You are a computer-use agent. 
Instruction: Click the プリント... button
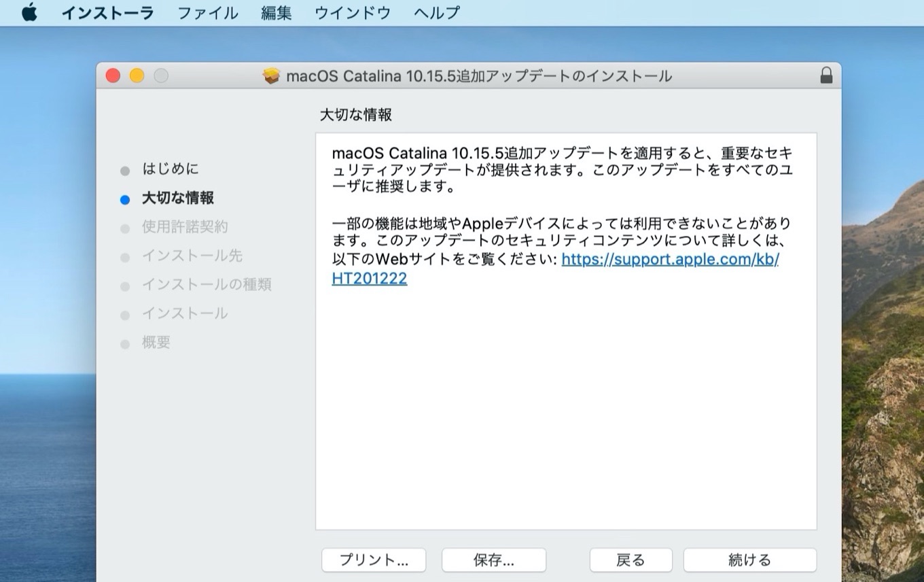[x=374, y=560]
